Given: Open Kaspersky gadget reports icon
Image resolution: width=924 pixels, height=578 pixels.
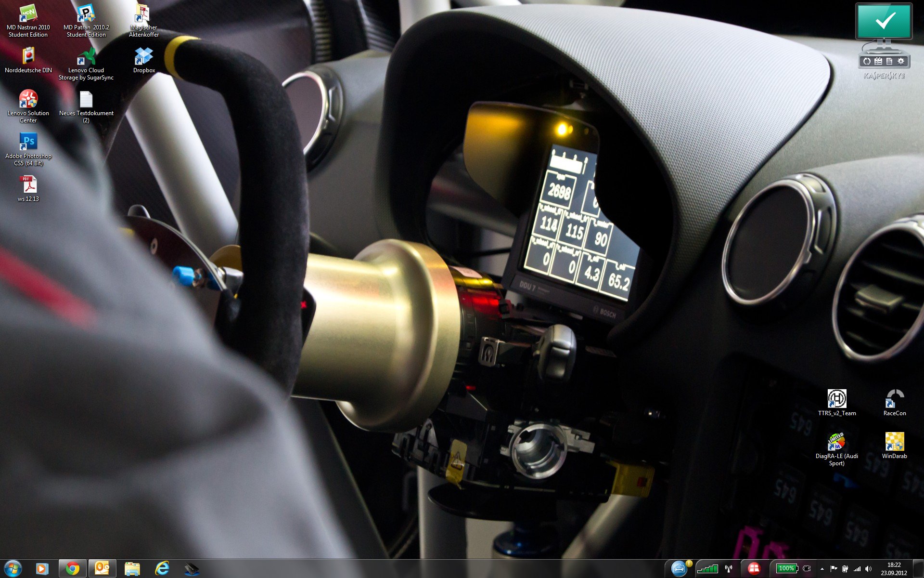Looking at the screenshot, I should point(889,61).
